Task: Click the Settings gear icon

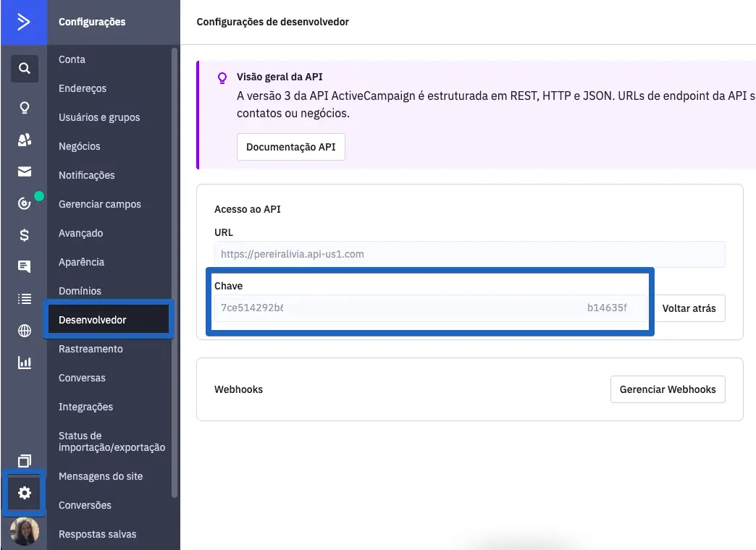Action: pos(24,493)
